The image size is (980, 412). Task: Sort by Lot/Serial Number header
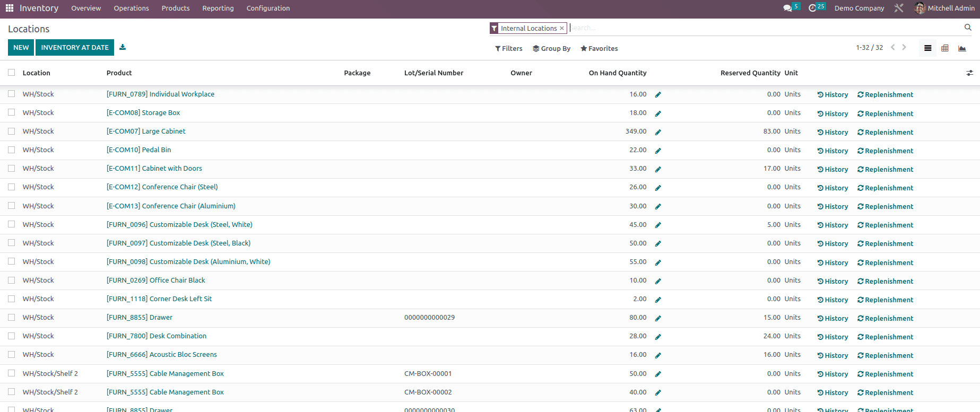(433, 73)
